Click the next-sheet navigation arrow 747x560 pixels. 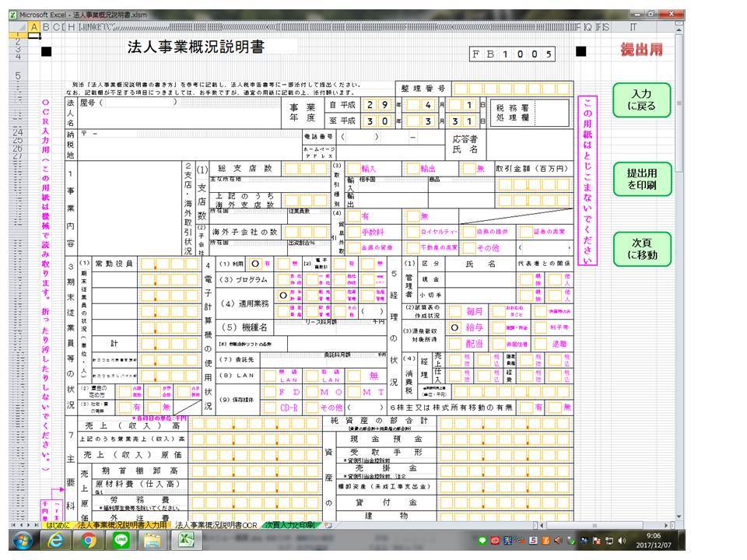coord(28,524)
